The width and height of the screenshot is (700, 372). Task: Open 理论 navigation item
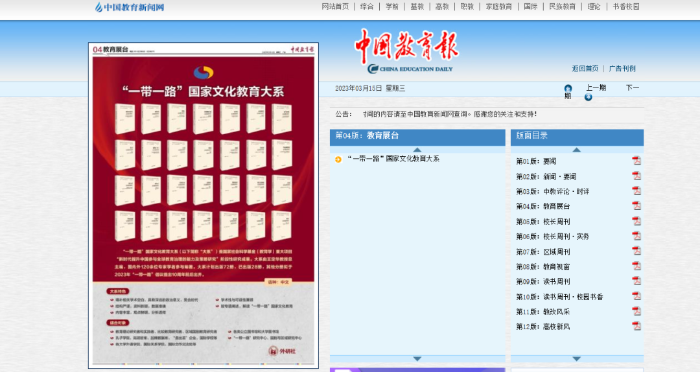coord(594,7)
